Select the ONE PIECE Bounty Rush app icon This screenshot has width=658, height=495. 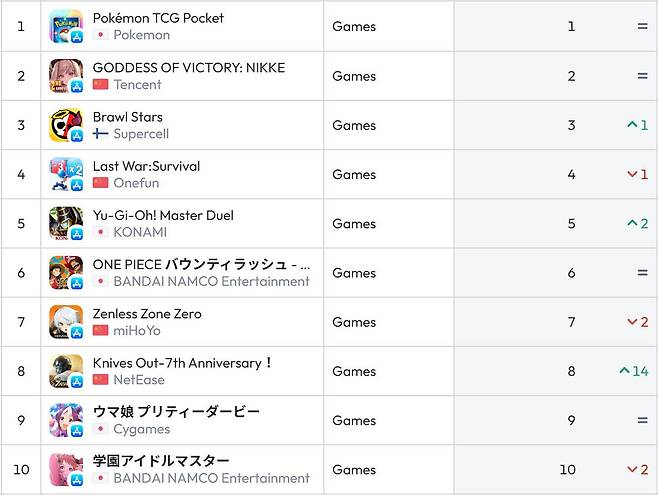[66, 273]
